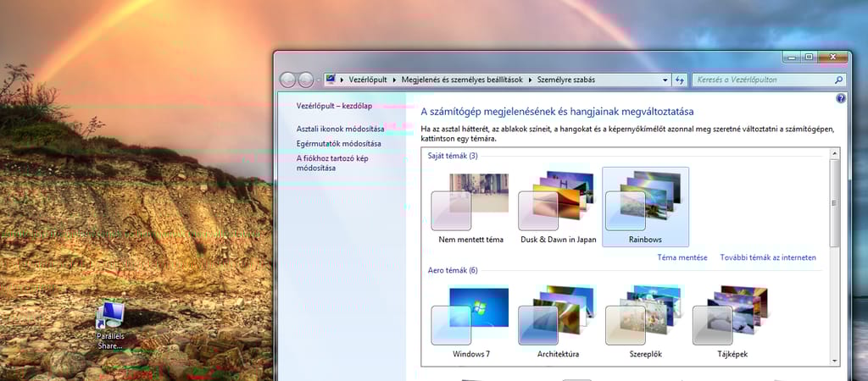Open Asztali ikonok módosítása in sidebar

point(340,129)
